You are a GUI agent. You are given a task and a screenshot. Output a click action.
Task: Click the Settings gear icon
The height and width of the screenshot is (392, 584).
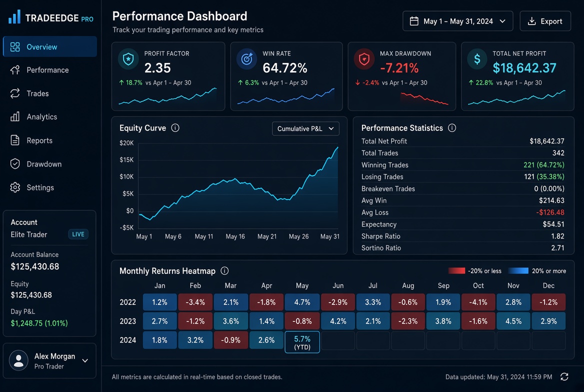[15, 187]
